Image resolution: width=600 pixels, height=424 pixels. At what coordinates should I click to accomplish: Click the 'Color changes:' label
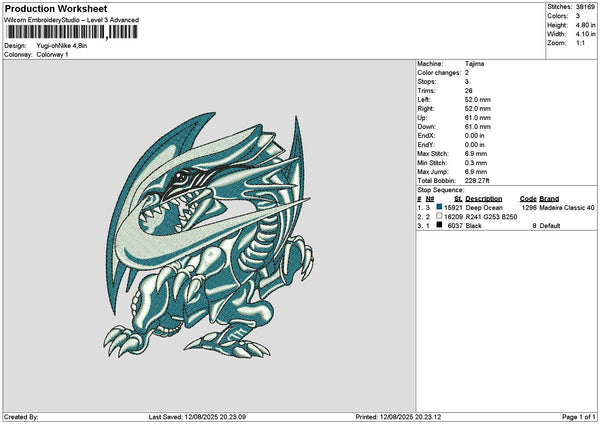click(439, 73)
